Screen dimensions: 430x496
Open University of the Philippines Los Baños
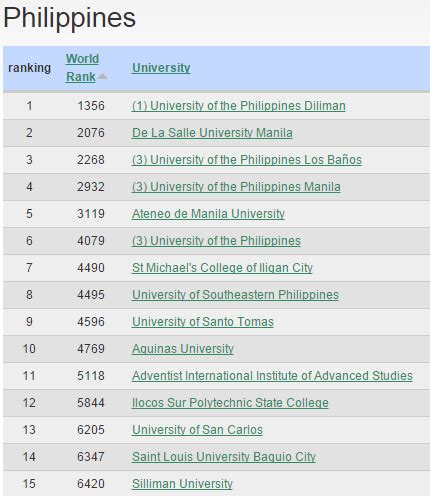pos(247,160)
